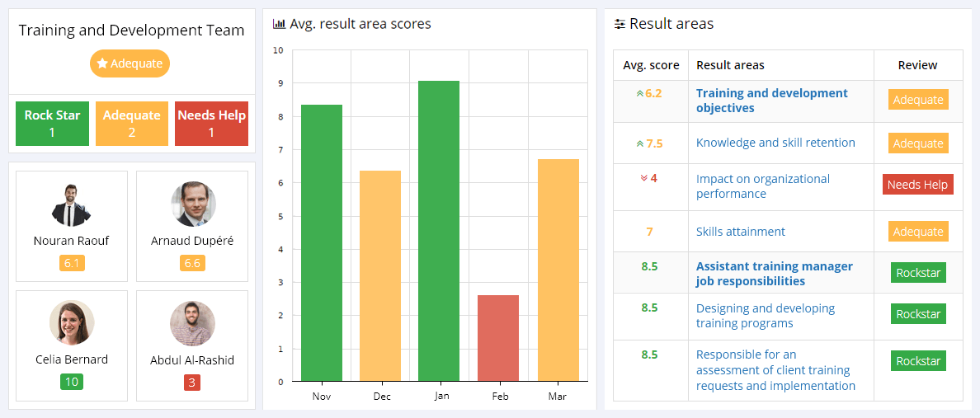
Task: Filter by the green Rock Star tile
Action: (x=52, y=124)
